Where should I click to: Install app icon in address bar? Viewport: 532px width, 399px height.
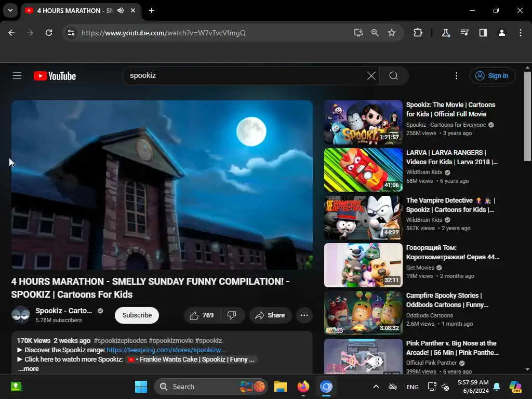[358, 33]
